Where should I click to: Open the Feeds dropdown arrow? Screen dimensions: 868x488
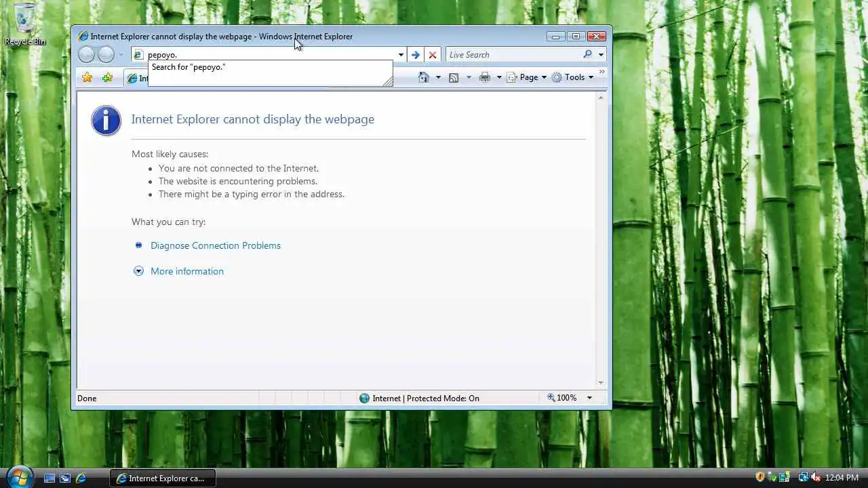click(468, 77)
